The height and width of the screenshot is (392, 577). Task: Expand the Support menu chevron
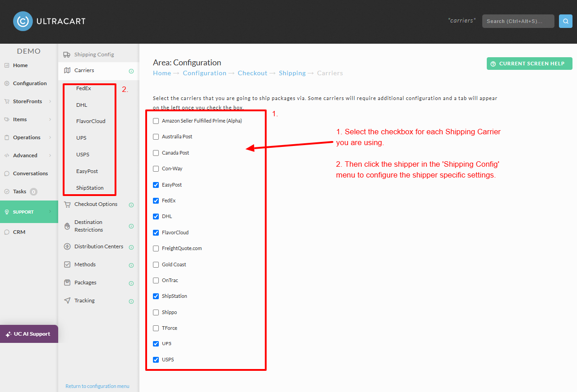pos(50,212)
